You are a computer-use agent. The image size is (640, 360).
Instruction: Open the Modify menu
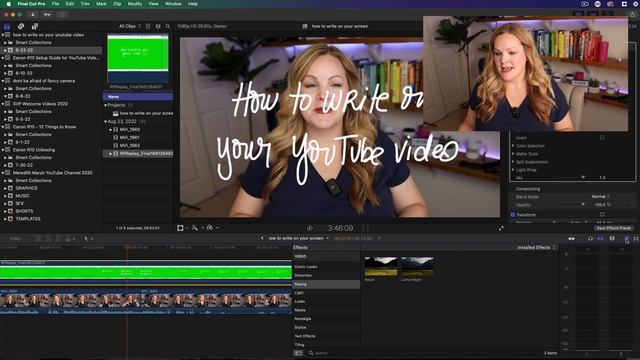click(x=135, y=4)
